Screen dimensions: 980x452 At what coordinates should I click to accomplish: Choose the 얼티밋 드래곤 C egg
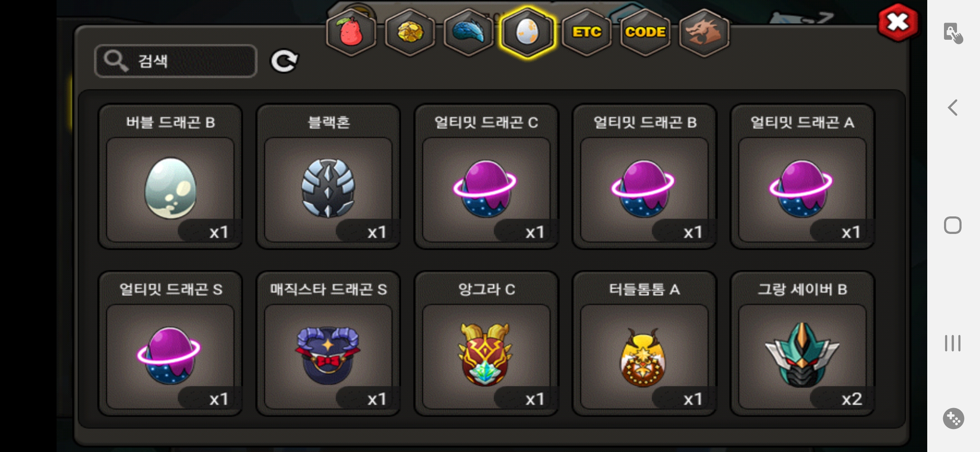pyautogui.click(x=486, y=177)
